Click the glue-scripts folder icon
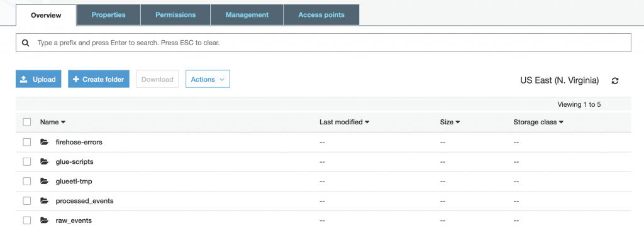The image size is (644, 238). [45, 161]
